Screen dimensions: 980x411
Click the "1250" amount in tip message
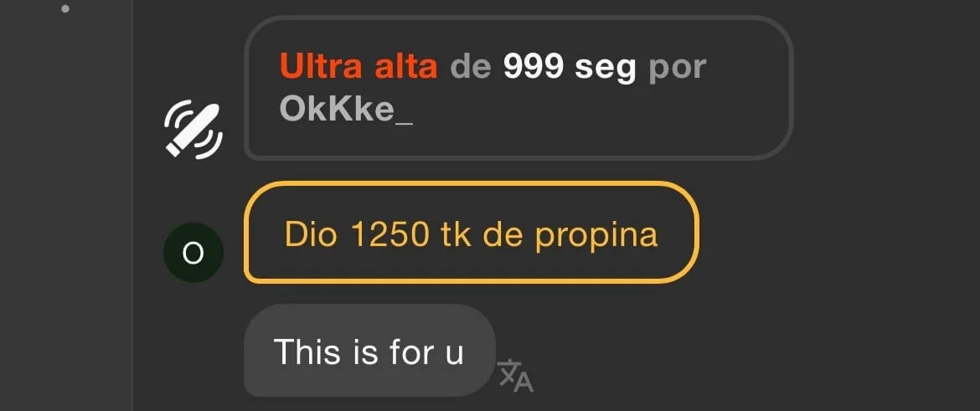390,234
